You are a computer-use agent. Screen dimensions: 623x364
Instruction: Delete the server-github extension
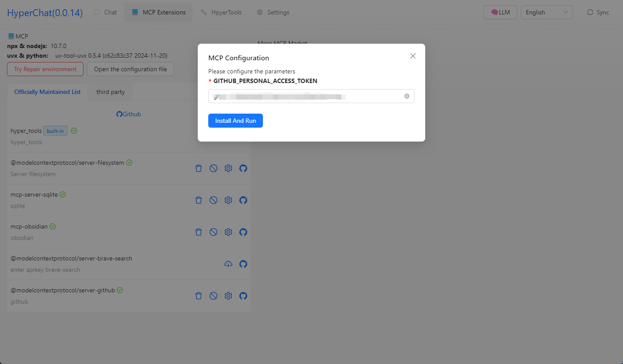click(199, 296)
